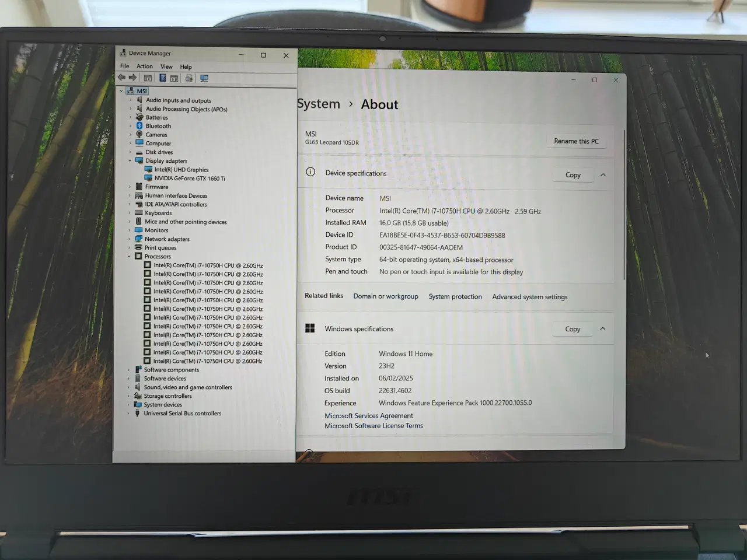
Task: Expand the Sound, video and game controllers branch
Action: [128, 387]
